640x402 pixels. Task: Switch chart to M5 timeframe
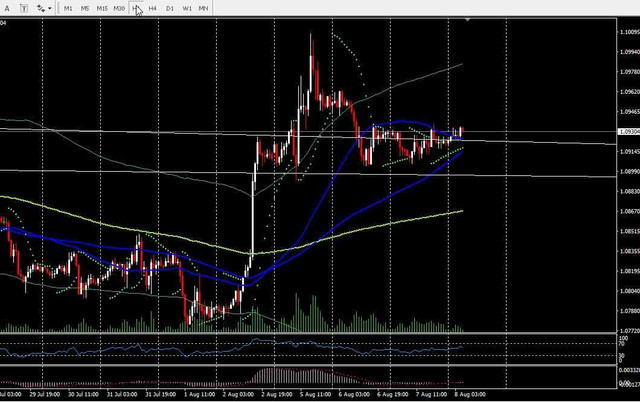pyautogui.click(x=84, y=8)
